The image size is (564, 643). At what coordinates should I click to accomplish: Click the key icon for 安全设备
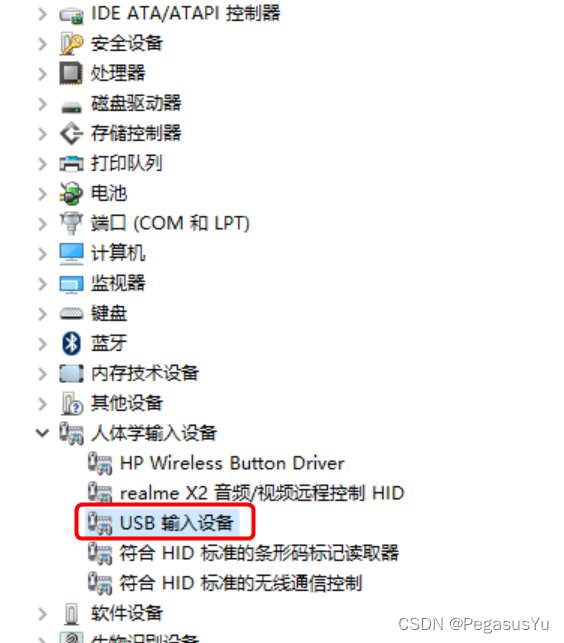pos(71,43)
